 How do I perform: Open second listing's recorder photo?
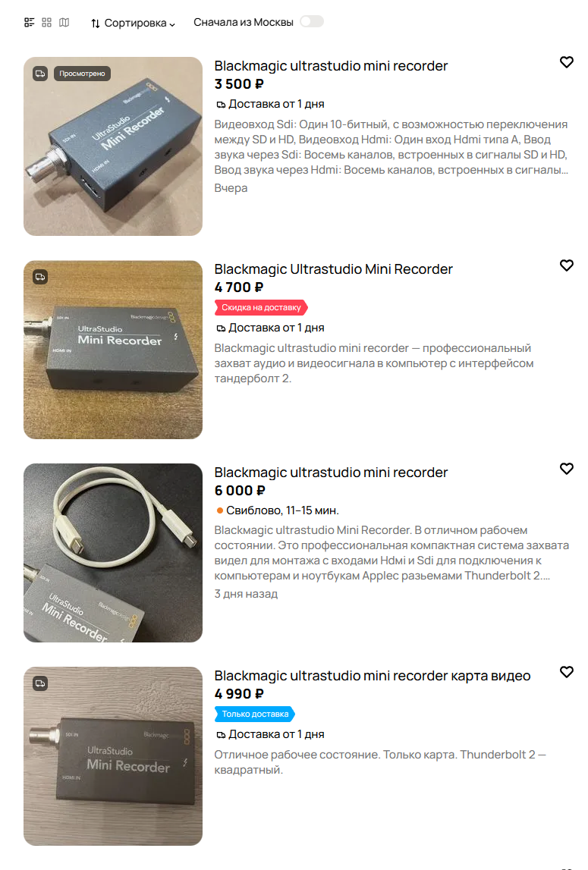[x=113, y=350]
